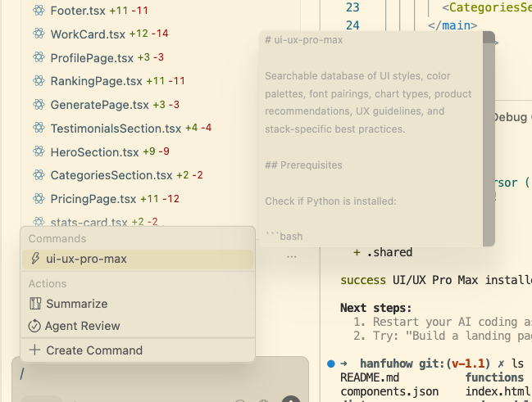Viewport: 532px width, 402px height.
Task: Click the '## Prerequisites' preview heading
Action: [303, 165]
